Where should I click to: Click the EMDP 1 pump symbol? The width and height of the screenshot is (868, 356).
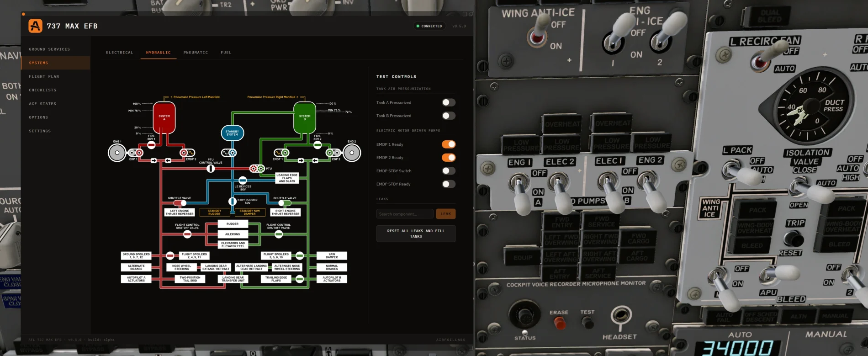[x=281, y=153]
